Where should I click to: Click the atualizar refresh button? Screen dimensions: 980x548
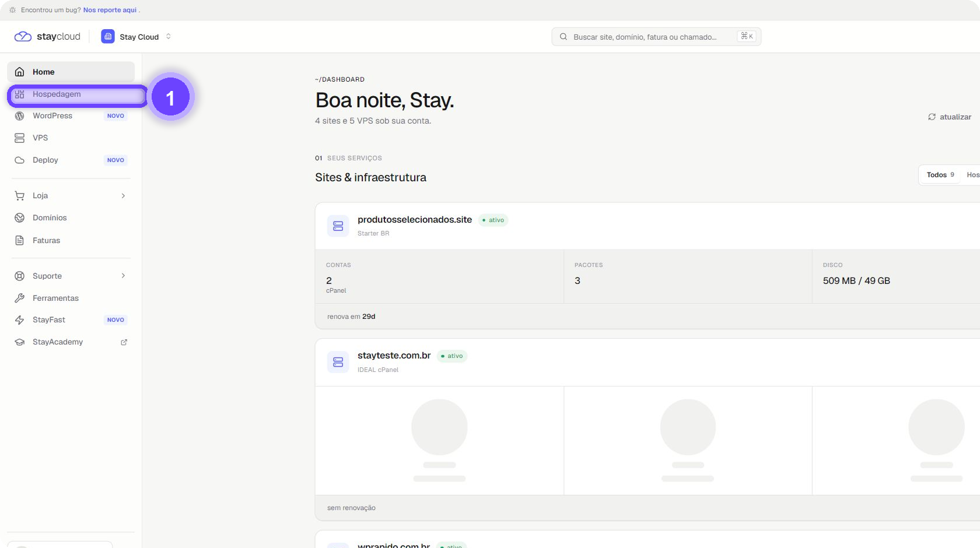[x=950, y=117]
